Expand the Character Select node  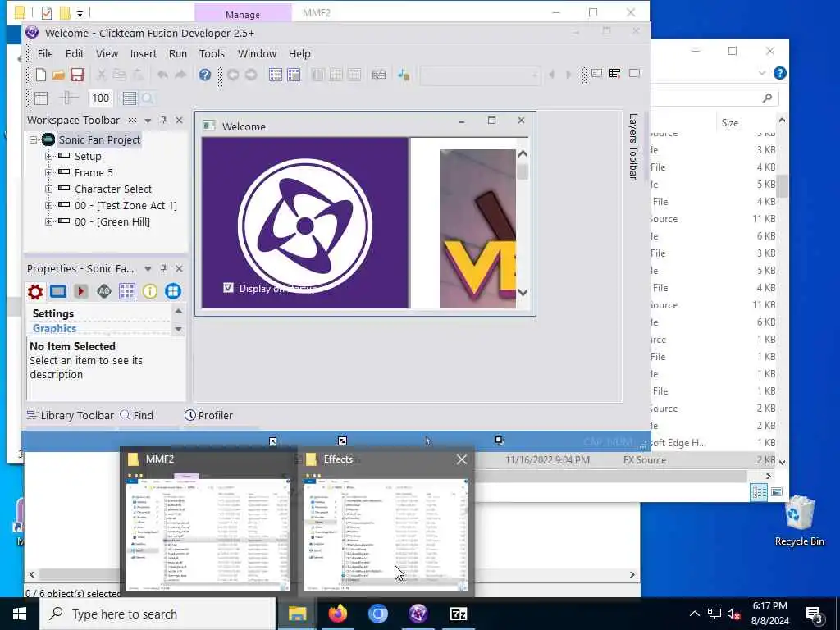48,189
